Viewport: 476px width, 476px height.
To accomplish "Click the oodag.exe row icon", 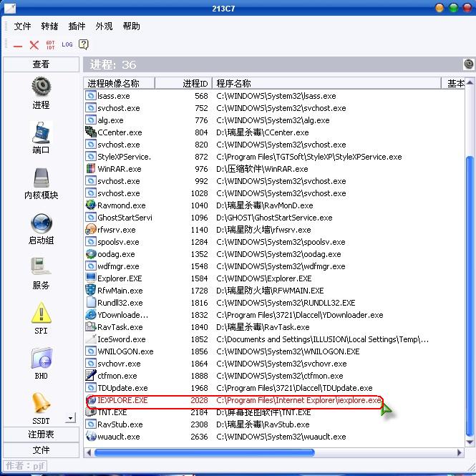I will click(x=90, y=253).
